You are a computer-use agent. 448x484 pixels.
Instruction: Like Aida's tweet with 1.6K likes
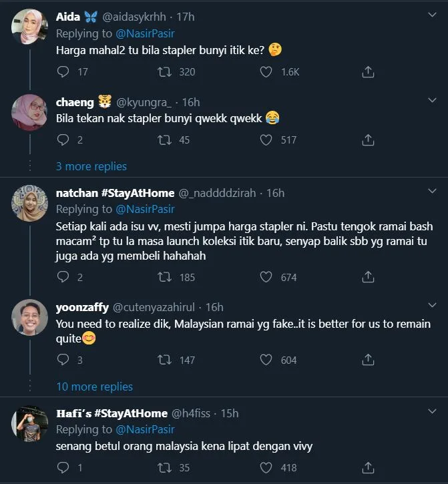[x=266, y=71]
